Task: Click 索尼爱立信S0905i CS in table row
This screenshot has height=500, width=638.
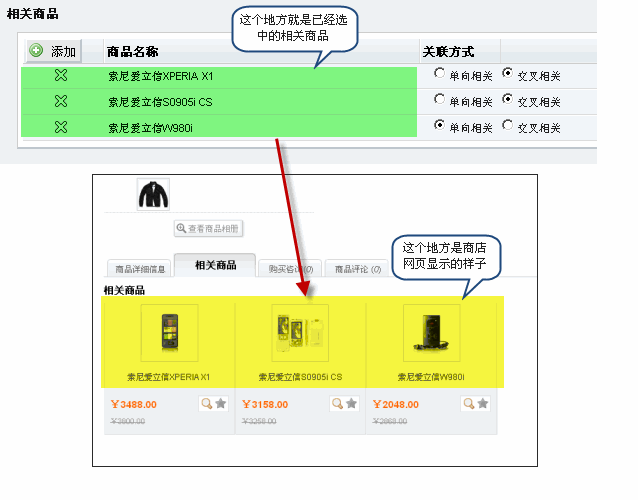Action: pos(160,102)
